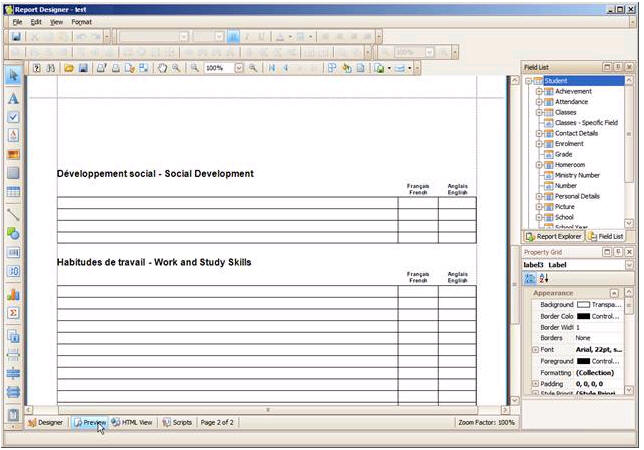644x450 pixels.
Task: Pick the Check Box control tool
Action: pos(13,117)
